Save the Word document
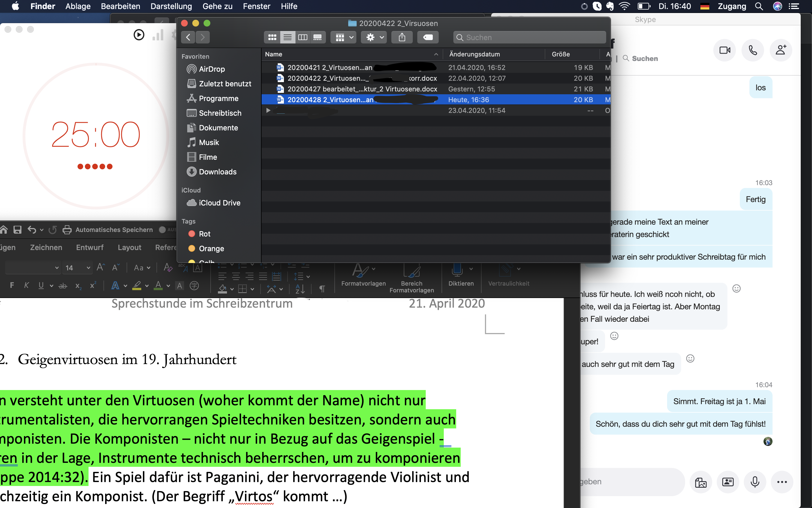This screenshot has height=508, width=812. click(17, 229)
